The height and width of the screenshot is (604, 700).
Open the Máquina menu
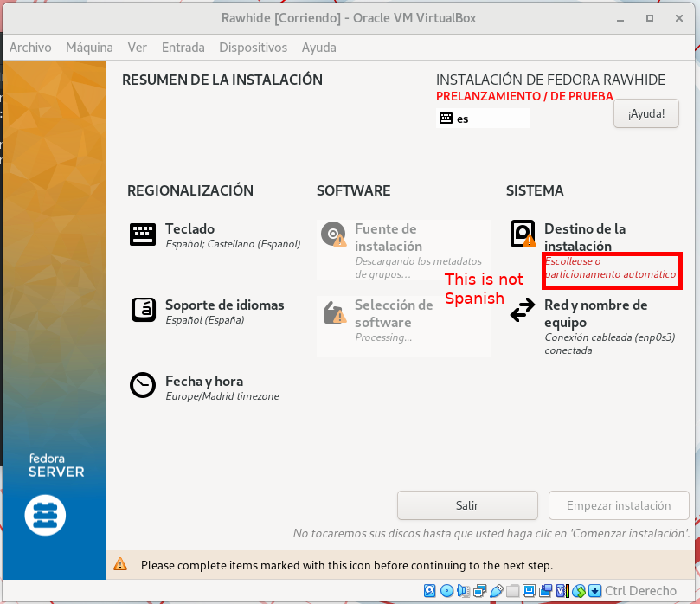tap(89, 48)
